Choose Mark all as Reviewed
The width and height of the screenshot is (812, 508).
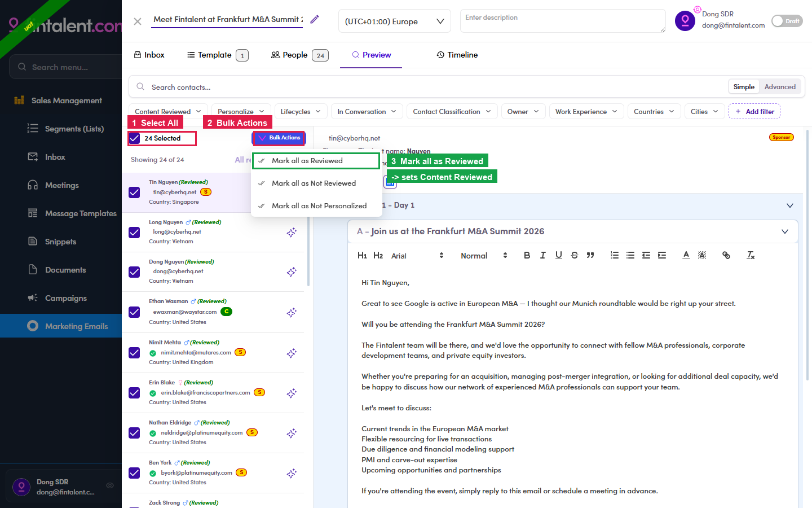coord(316,161)
